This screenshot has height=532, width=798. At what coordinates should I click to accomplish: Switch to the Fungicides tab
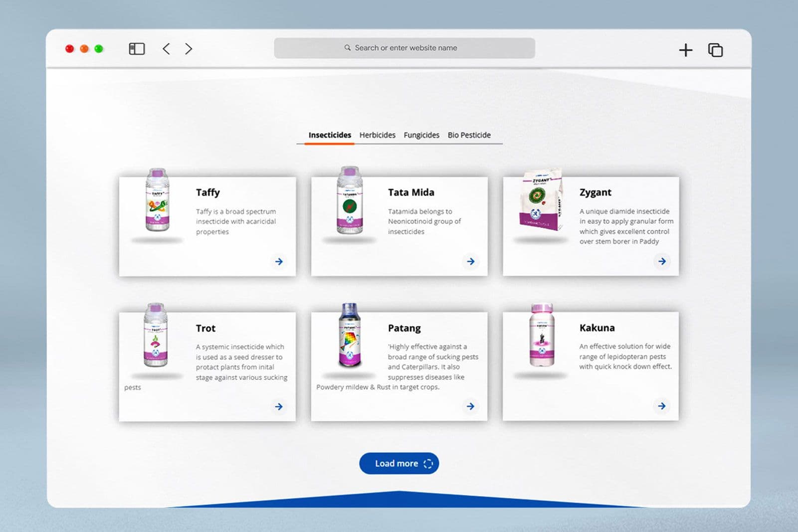coord(421,135)
